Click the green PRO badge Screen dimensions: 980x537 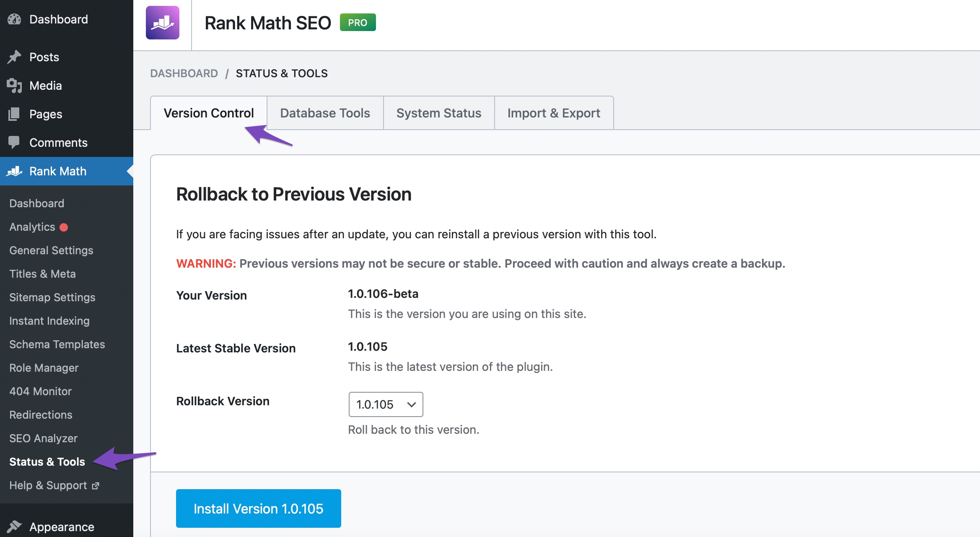pyautogui.click(x=358, y=23)
